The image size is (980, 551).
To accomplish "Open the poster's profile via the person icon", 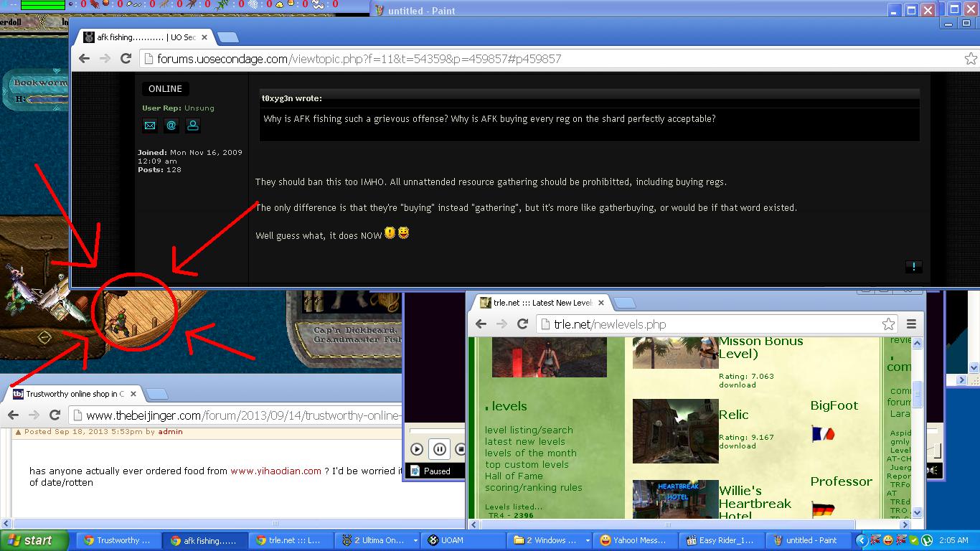I will [192, 126].
